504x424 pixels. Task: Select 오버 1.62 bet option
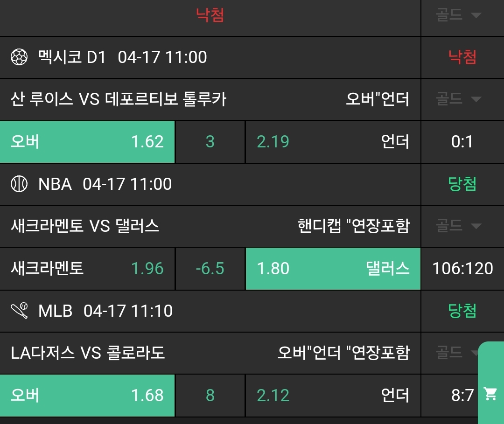click(x=87, y=142)
